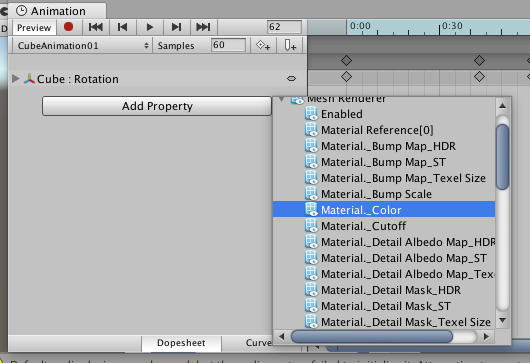Click the property list scroll left arrow
This screenshot has height=363, width=530.
282,336
